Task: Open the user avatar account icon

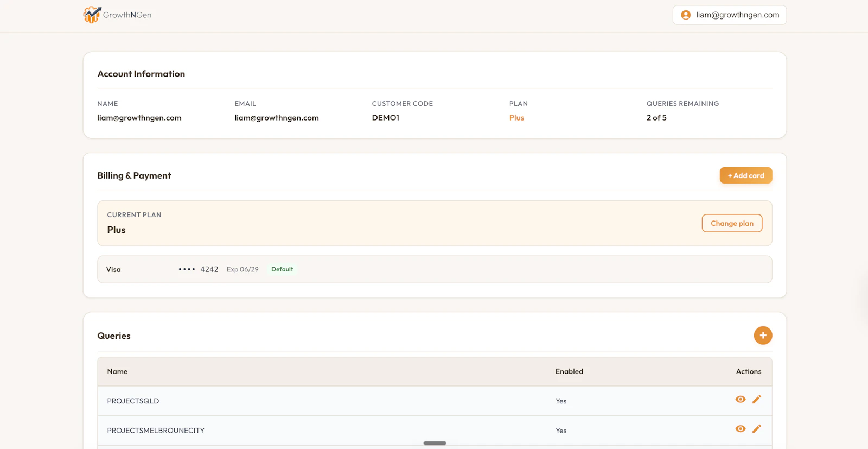Action: [x=686, y=15]
